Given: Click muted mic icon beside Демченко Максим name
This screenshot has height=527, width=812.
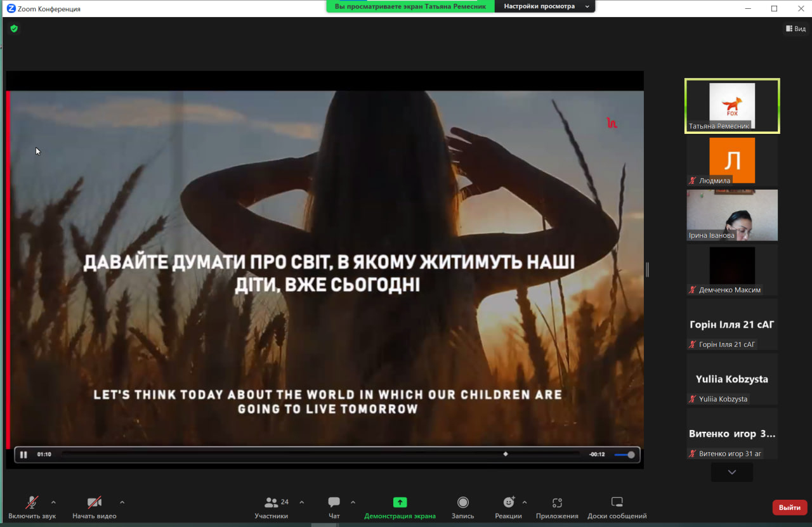Looking at the screenshot, I should click(693, 290).
